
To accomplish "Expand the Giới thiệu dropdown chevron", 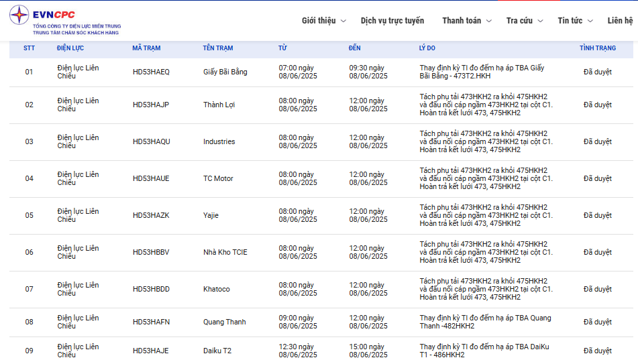I will (x=343, y=21).
